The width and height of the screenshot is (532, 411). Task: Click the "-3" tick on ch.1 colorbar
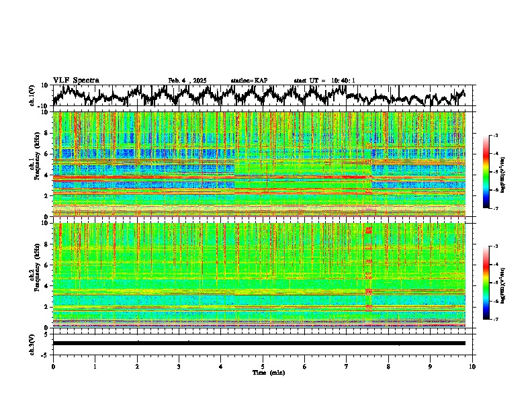tap(496, 136)
